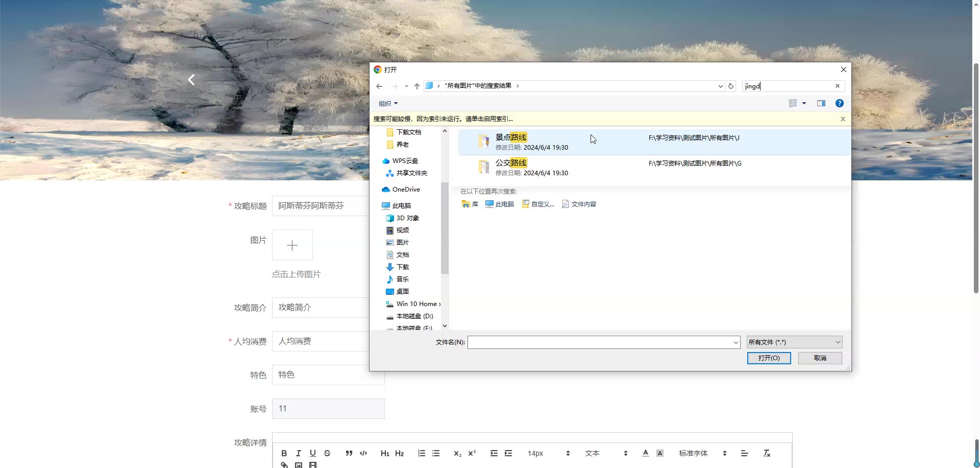
Task: Toggle the preview pane button
Action: click(x=821, y=103)
